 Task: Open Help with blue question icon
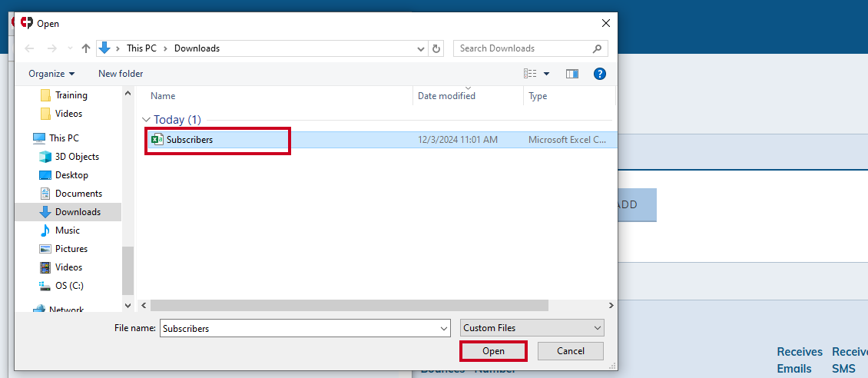point(599,74)
